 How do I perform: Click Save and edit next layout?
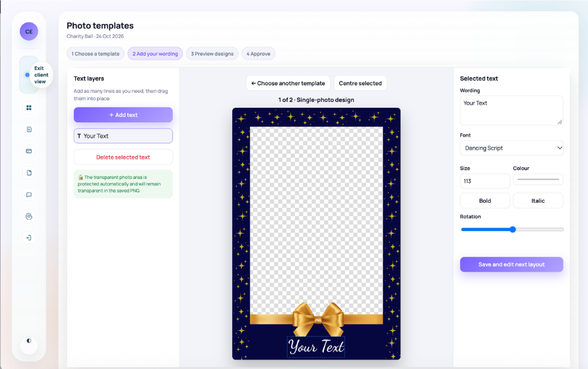(x=512, y=264)
